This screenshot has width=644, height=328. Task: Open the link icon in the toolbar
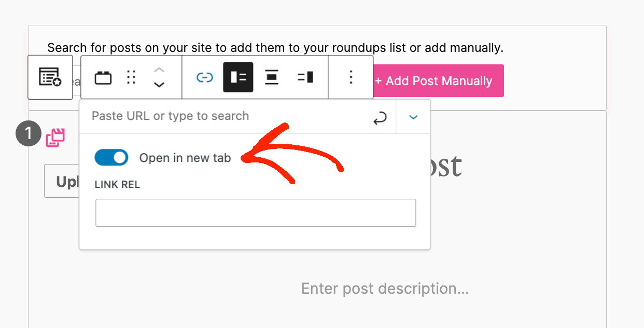click(205, 77)
